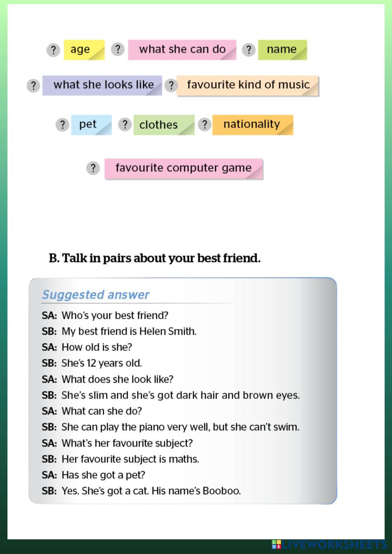The height and width of the screenshot is (554, 392).
Task: Pick the blue 'pet' sticky note
Action: point(91,125)
